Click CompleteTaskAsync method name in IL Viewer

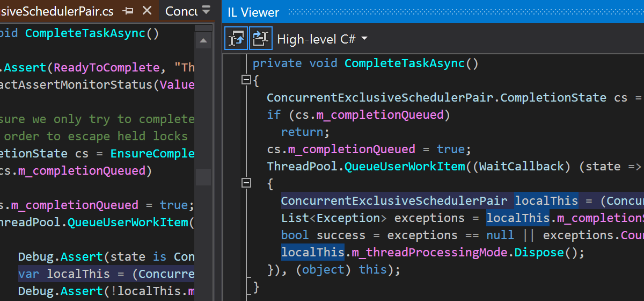pos(405,63)
